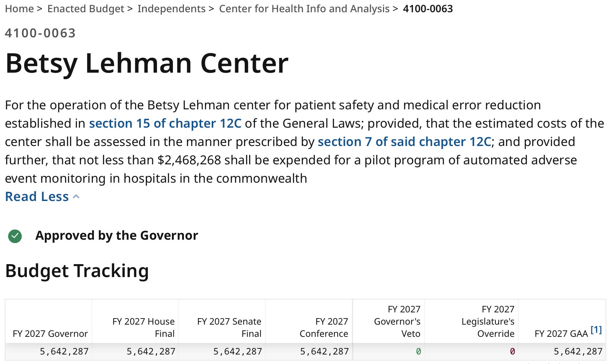611x364 pixels.
Task: Click FY 2027 Governor's Veto header
Action: pyautogui.click(x=397, y=321)
